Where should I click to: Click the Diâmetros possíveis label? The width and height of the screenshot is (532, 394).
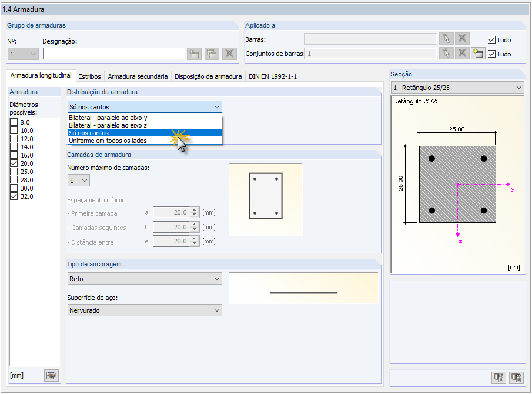tap(24, 109)
